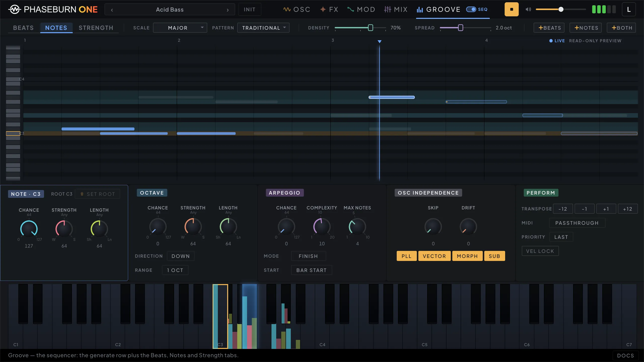Click the +1 transpose button
This screenshot has width=644, height=362.
[606, 209]
